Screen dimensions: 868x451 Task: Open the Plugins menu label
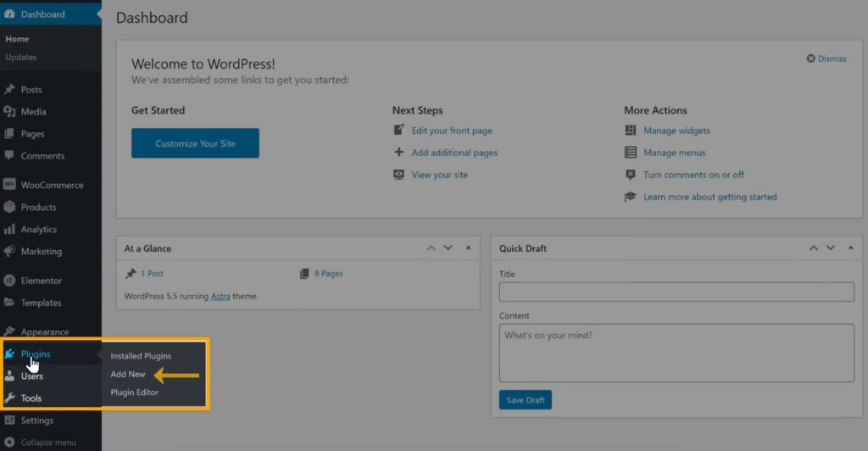[36, 354]
